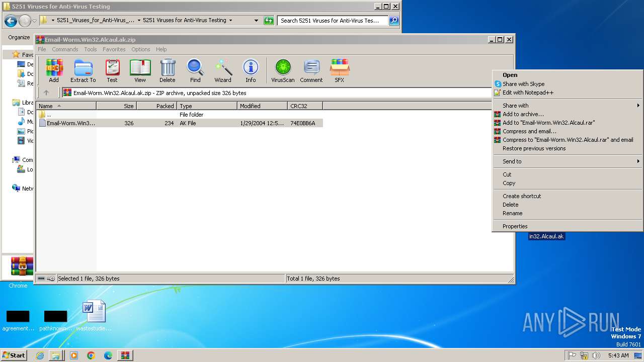The width and height of the screenshot is (644, 362).
Task: Open the Options menu
Action: [x=141, y=49]
